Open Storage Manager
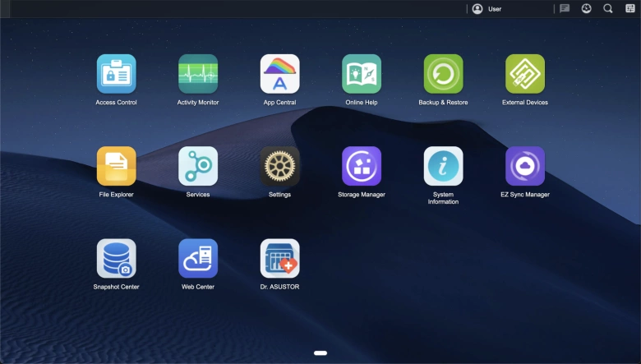 coord(362,166)
